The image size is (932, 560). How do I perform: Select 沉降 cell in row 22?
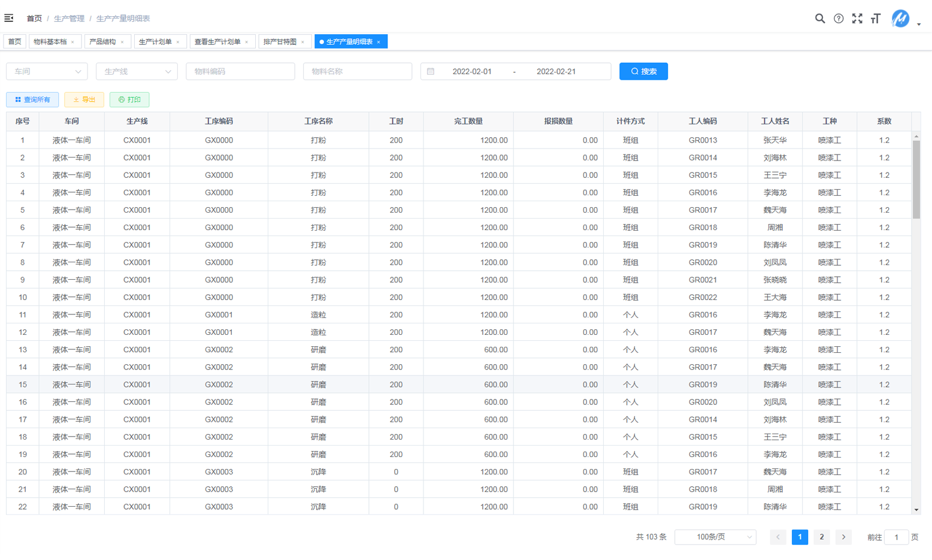(x=318, y=507)
